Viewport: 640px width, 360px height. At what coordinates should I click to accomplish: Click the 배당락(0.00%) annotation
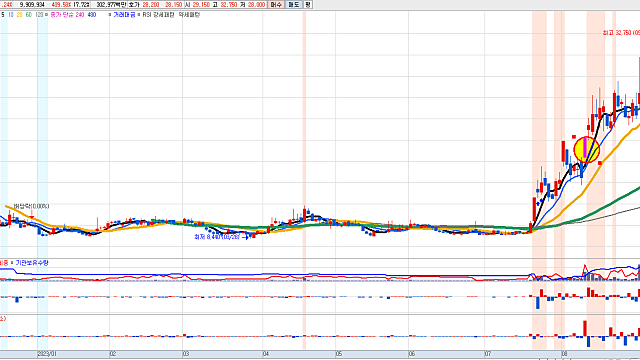pyautogui.click(x=31, y=207)
